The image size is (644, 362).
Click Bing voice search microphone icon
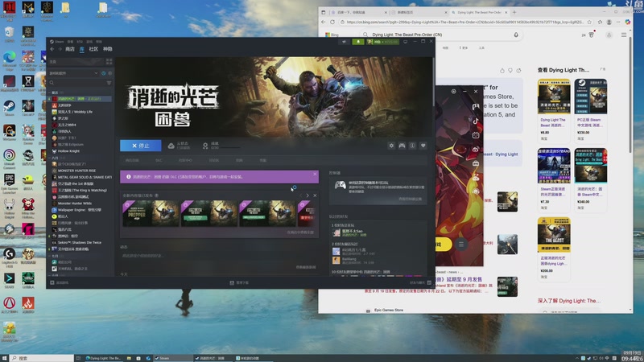pos(516,35)
